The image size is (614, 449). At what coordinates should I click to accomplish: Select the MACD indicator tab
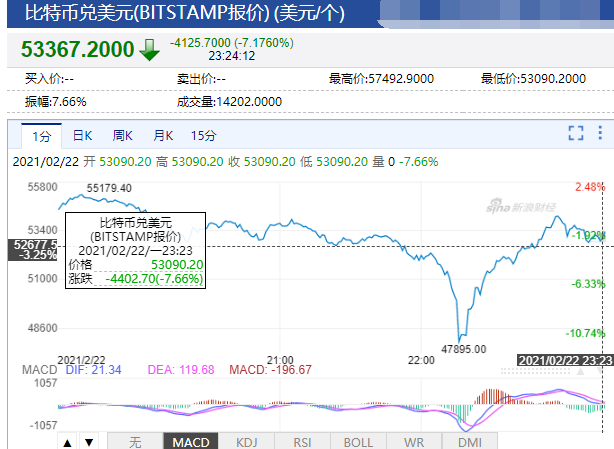tap(191, 442)
